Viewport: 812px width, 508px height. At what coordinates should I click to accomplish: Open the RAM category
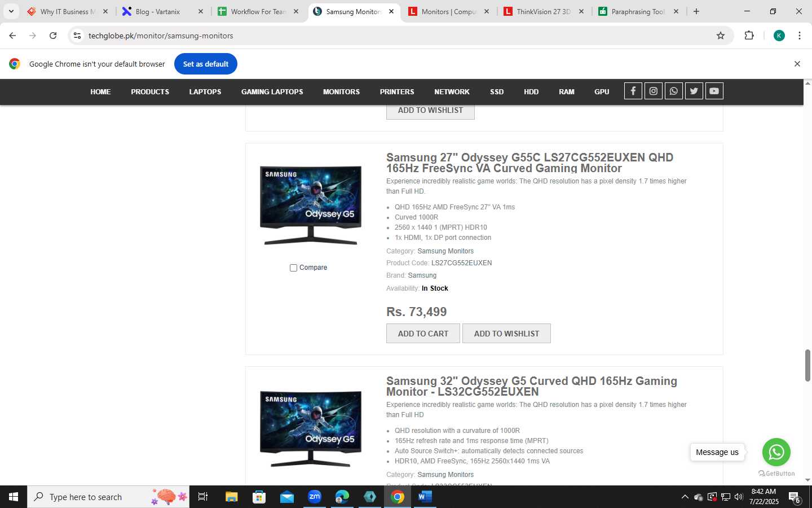pos(567,91)
